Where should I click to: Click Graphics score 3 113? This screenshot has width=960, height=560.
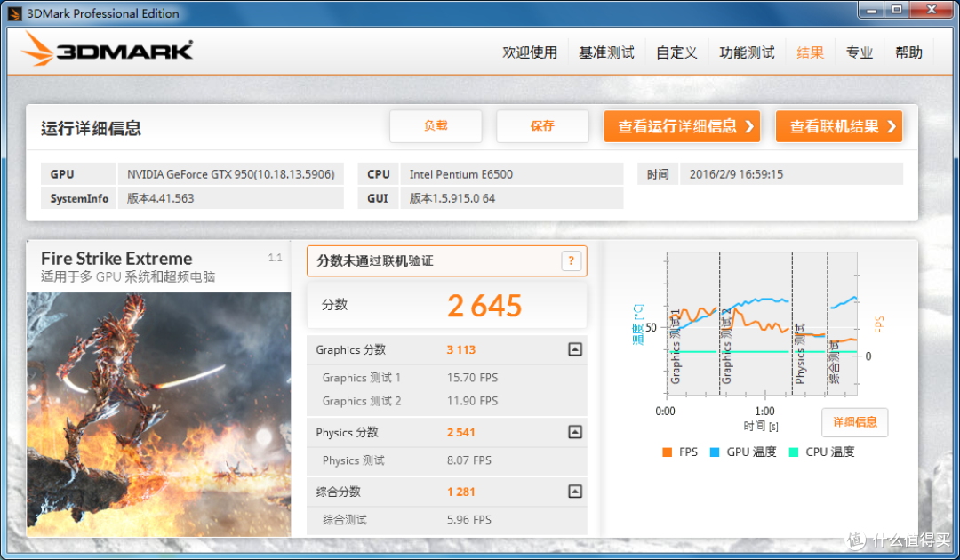pyautogui.click(x=461, y=350)
